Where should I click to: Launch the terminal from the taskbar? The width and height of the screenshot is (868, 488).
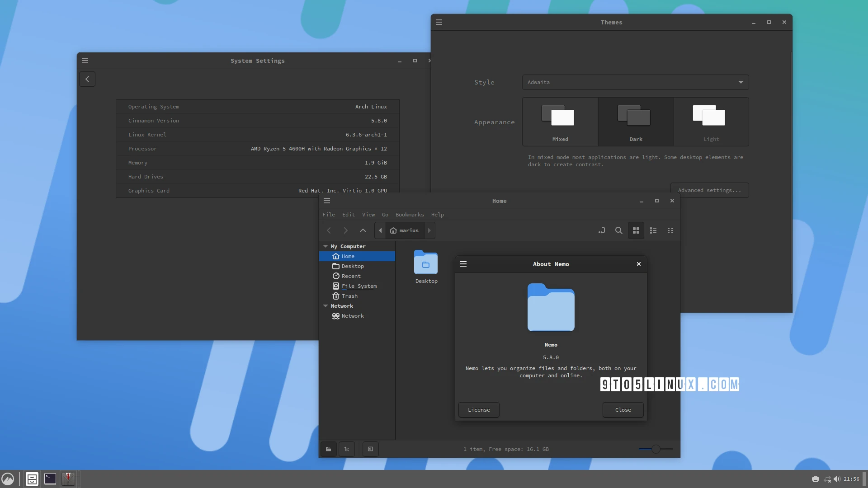(50, 479)
